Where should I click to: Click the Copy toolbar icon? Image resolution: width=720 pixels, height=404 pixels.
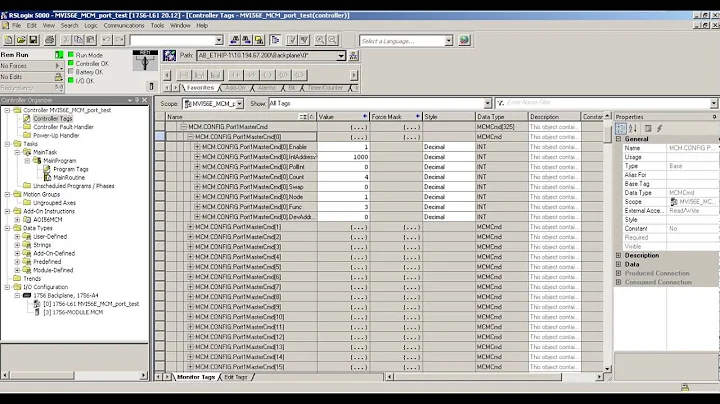[79, 40]
